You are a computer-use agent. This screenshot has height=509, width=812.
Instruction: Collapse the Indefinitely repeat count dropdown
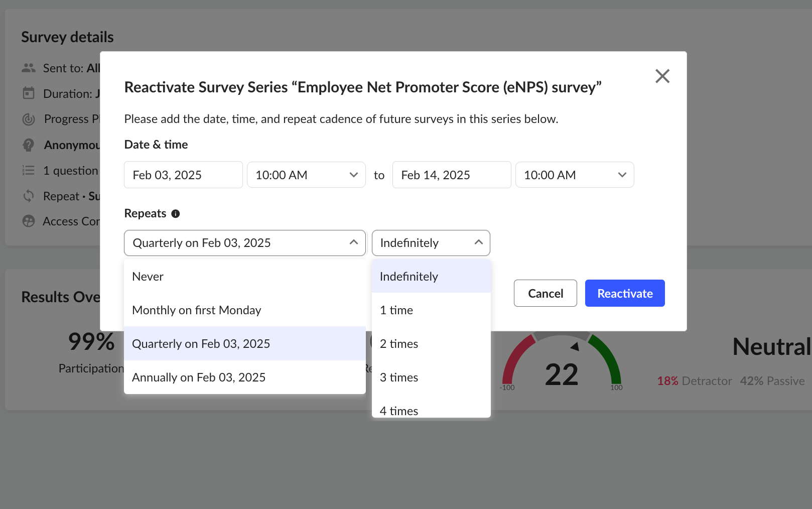click(431, 243)
